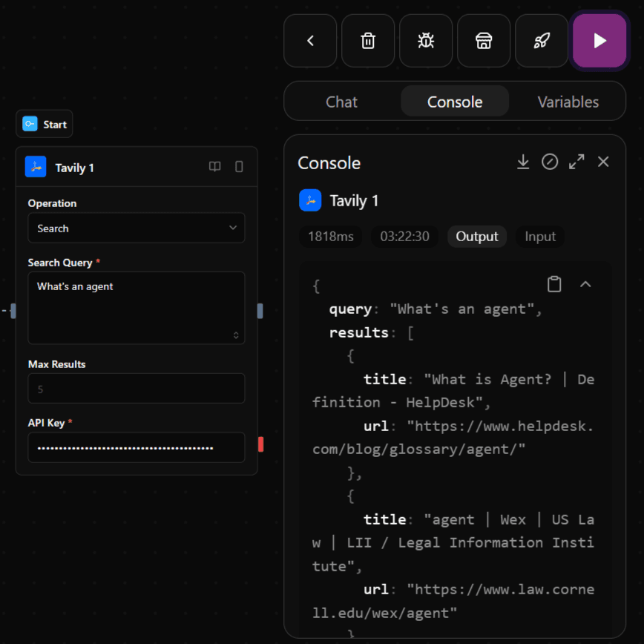Select the Output view toggle
The height and width of the screenshot is (644, 644).
click(x=477, y=237)
